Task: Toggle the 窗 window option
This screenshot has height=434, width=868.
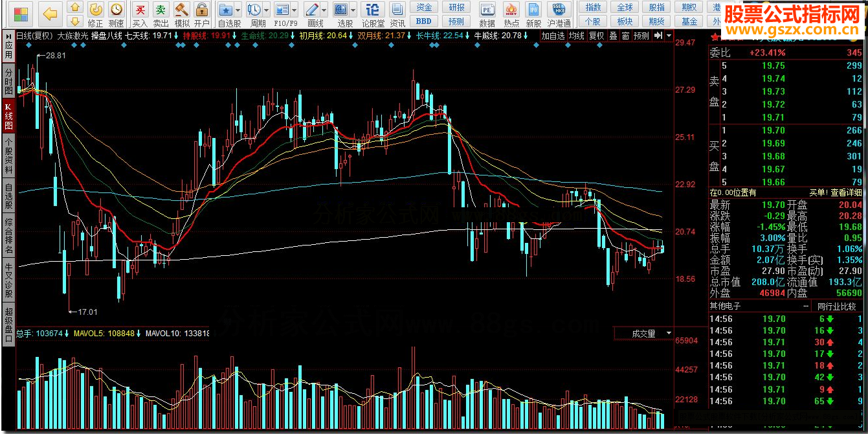Action: click(625, 36)
